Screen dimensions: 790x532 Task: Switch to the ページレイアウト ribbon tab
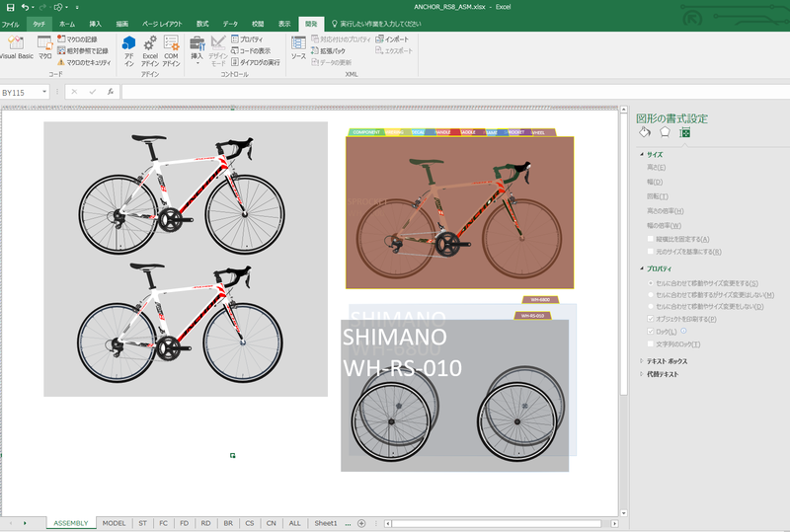point(162,24)
